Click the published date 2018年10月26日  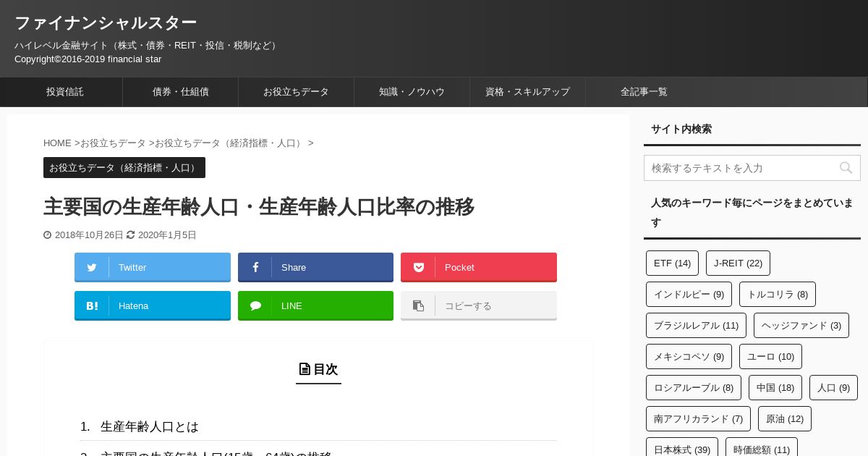coord(89,235)
